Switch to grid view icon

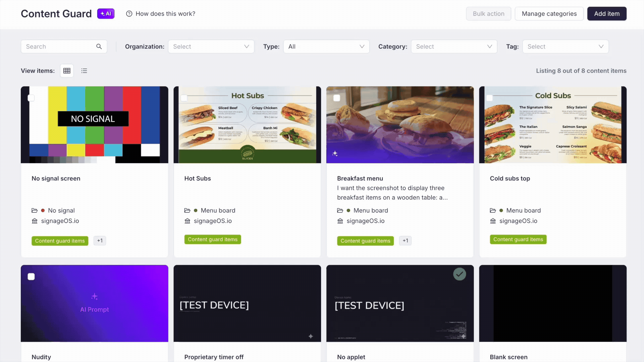[x=67, y=71]
